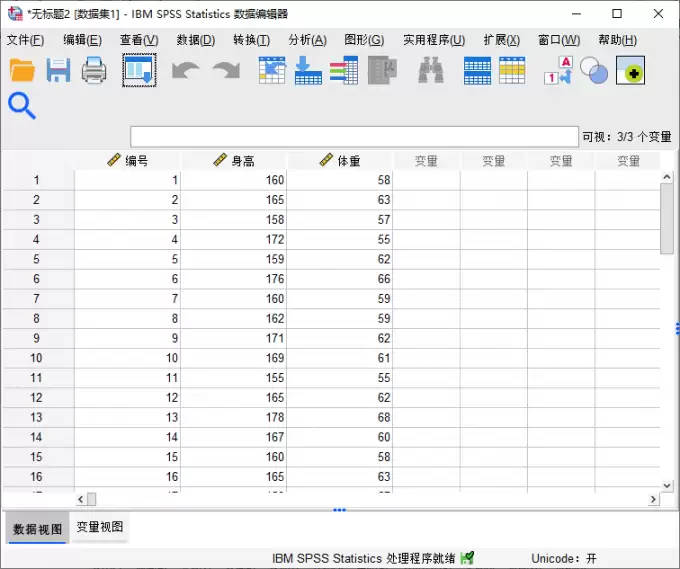Click the Find binoculars icon
The width and height of the screenshot is (680, 569).
tap(431, 70)
